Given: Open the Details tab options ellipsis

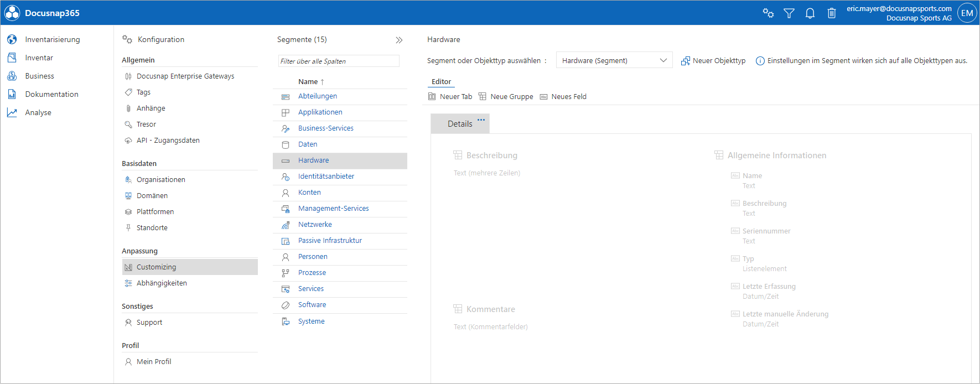Looking at the screenshot, I should (481, 120).
